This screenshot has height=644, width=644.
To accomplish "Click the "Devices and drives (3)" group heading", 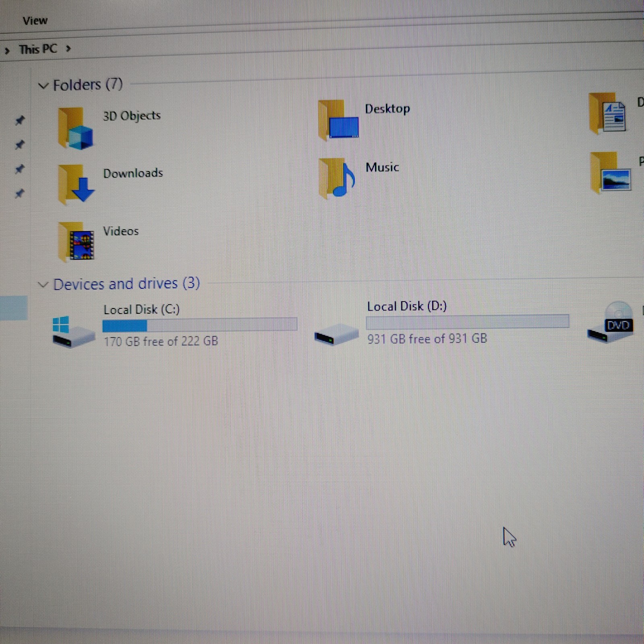I will 126,284.
